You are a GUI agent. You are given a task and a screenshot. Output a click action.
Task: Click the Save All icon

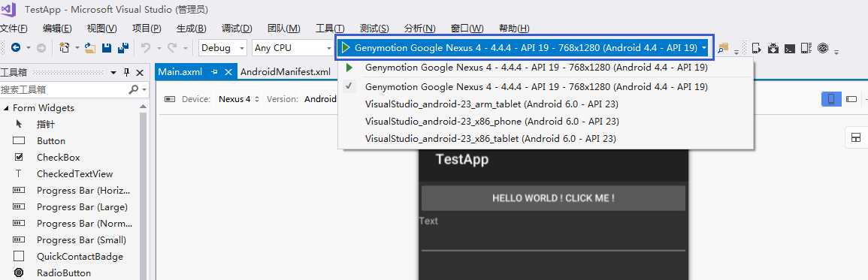[x=123, y=48]
